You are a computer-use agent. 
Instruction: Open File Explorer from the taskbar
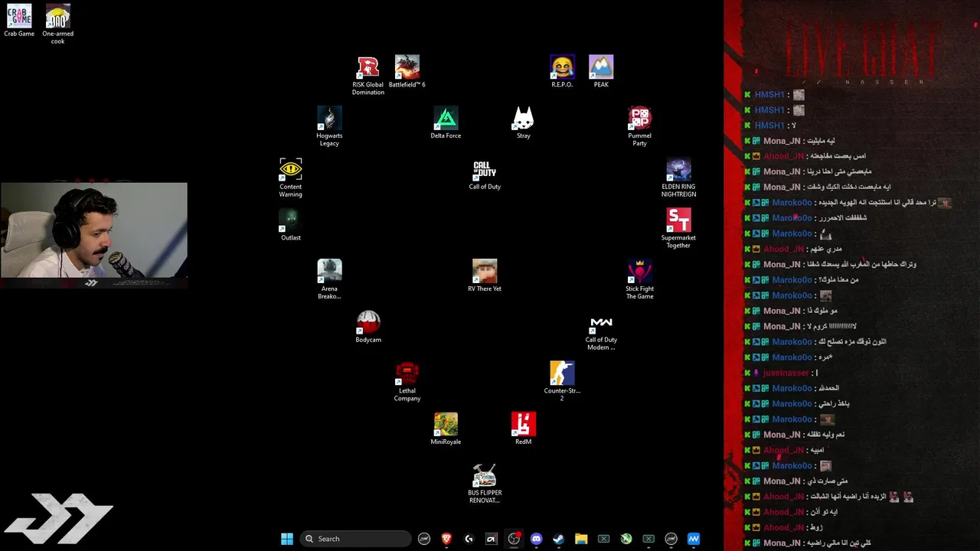click(x=581, y=539)
